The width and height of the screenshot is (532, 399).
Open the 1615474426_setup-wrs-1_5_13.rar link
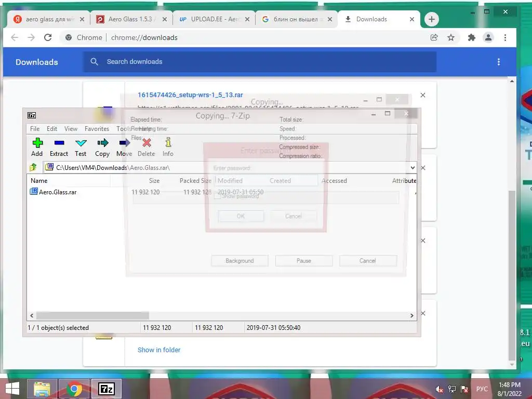(x=190, y=95)
